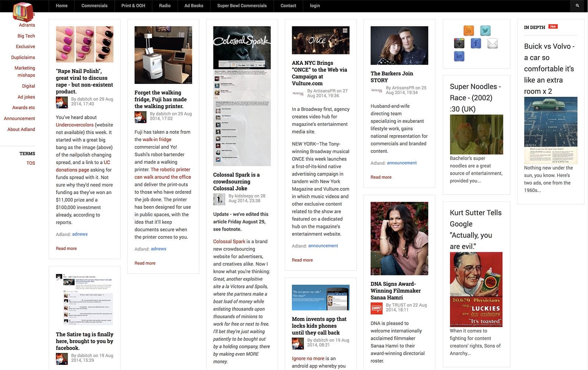Click dabitch's avatar under the walking printer post
The image size is (588, 370).
[140, 117]
